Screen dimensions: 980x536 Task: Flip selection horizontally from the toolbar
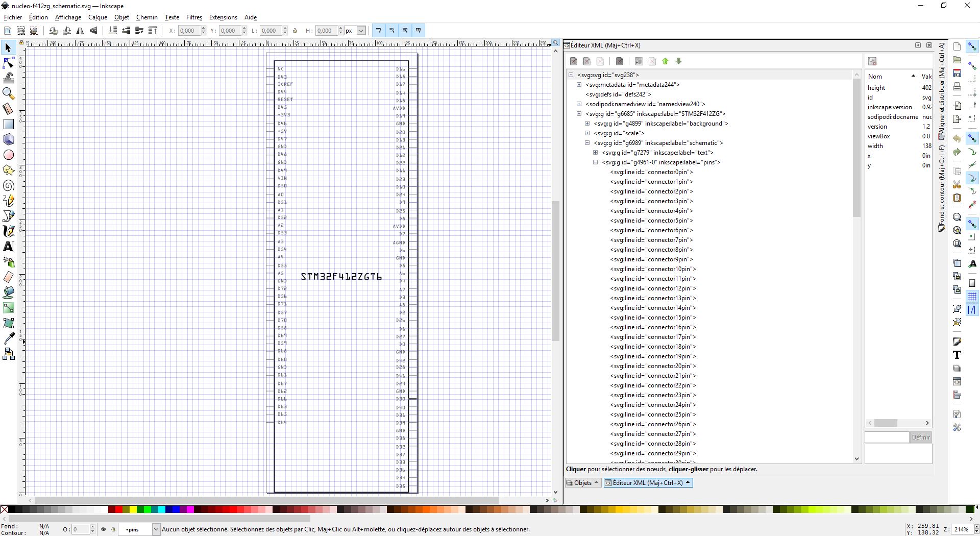click(80, 31)
